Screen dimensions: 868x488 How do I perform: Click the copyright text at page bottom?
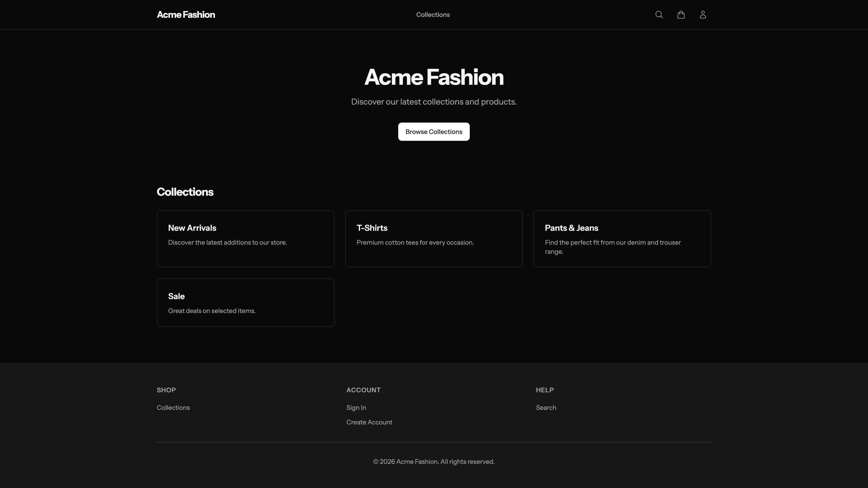(x=434, y=461)
